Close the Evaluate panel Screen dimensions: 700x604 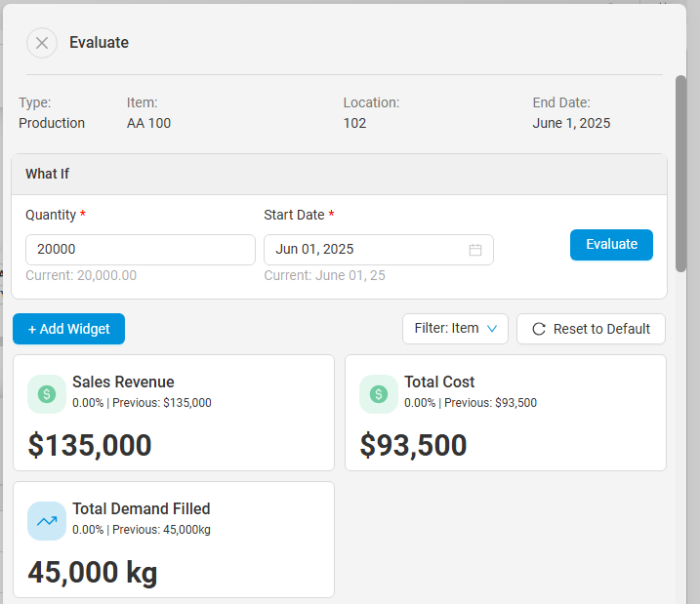[42, 43]
